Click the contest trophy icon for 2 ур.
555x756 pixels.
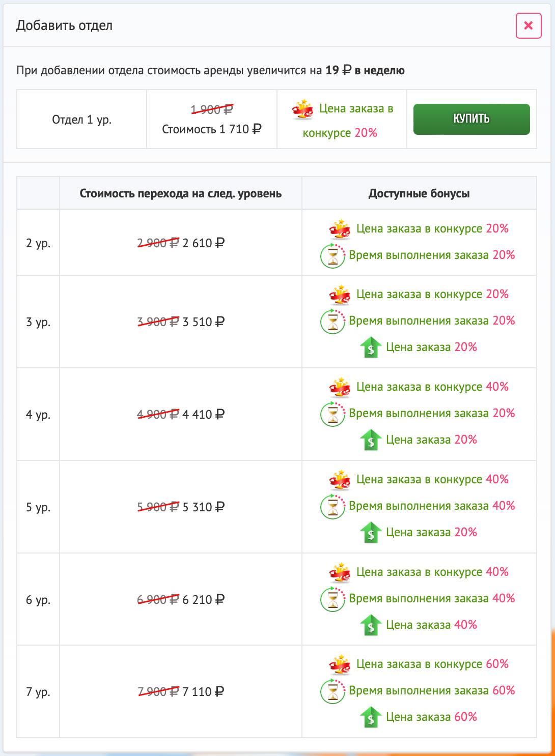[x=340, y=229]
